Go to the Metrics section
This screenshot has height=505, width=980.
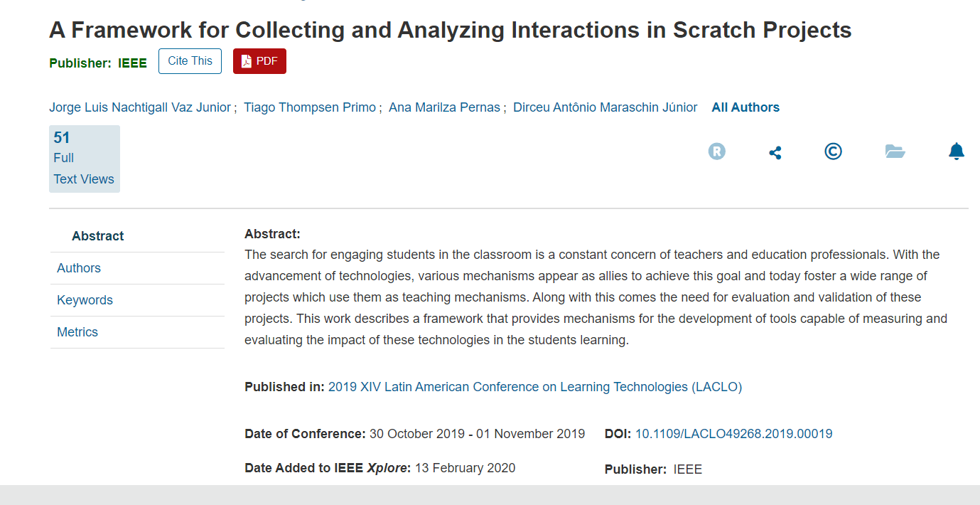[x=77, y=332]
